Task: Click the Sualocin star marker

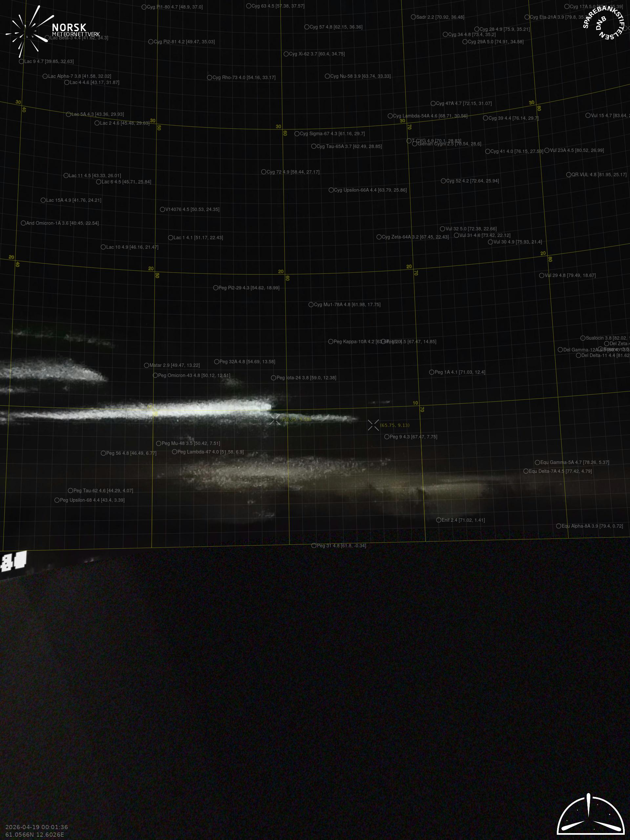Action: coord(583,338)
